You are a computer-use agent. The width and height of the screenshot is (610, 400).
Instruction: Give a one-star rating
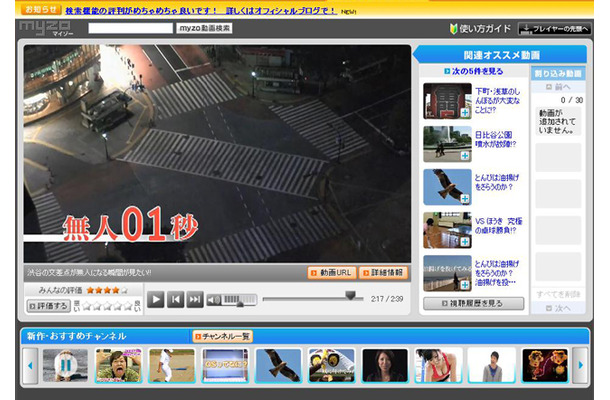tap(87, 306)
